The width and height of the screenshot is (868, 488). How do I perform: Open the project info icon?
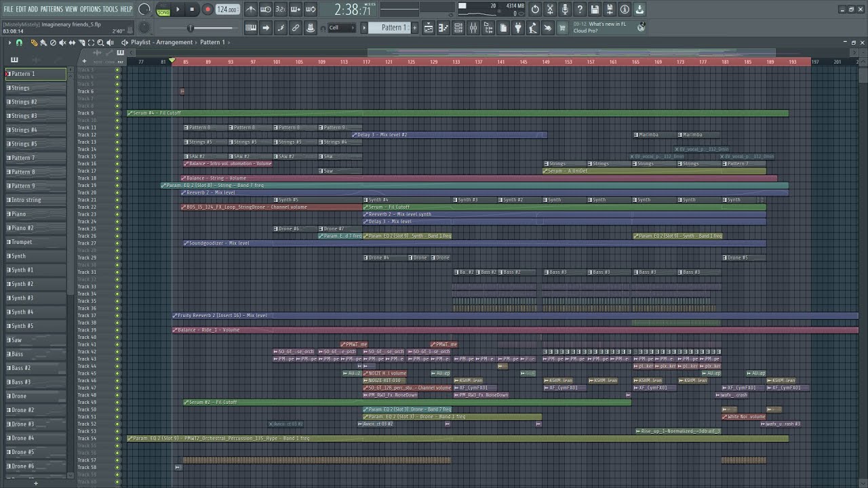pos(625,9)
